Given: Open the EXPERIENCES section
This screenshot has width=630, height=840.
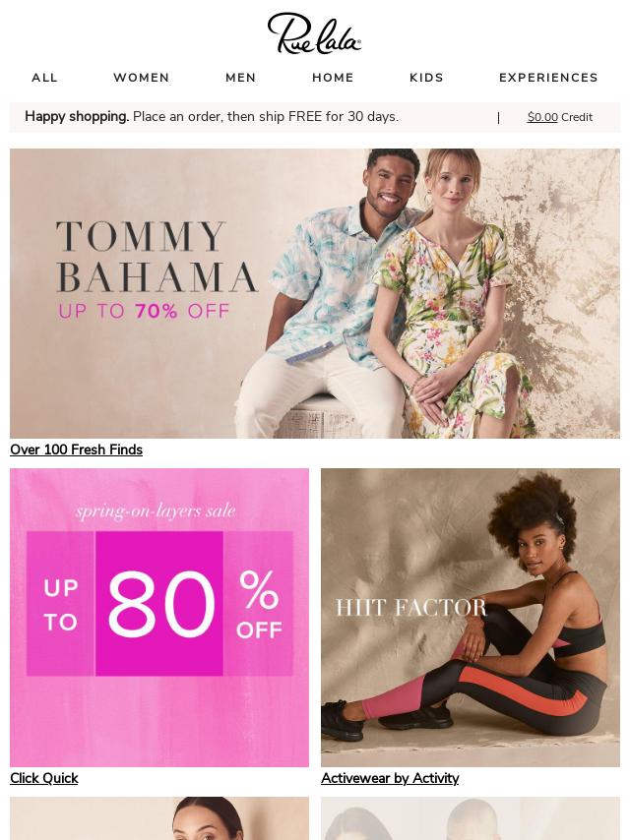Looking at the screenshot, I should (548, 78).
